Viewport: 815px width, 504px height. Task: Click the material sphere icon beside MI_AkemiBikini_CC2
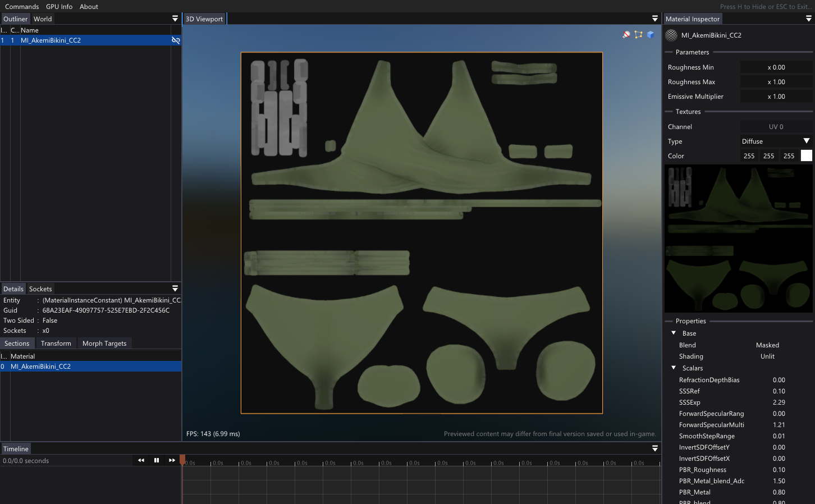671,35
